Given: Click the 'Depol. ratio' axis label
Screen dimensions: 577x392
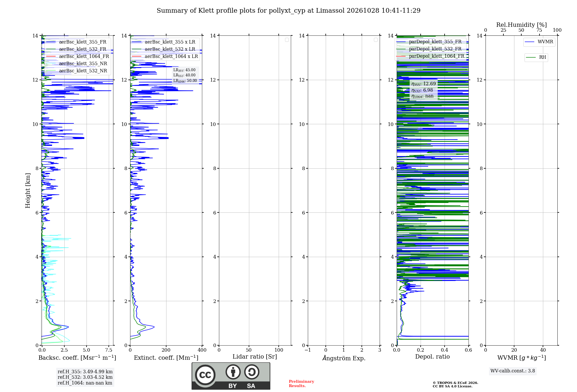Looking at the screenshot, I should coord(432,357).
